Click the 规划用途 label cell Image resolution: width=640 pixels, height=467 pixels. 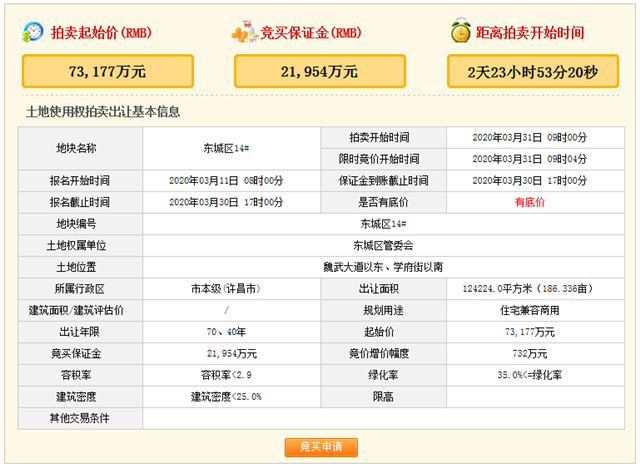click(384, 311)
